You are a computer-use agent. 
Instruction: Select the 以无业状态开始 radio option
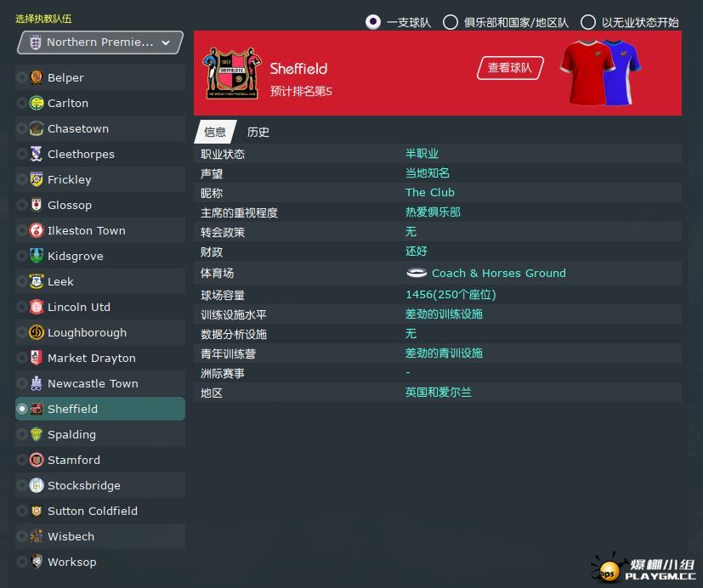[587, 22]
